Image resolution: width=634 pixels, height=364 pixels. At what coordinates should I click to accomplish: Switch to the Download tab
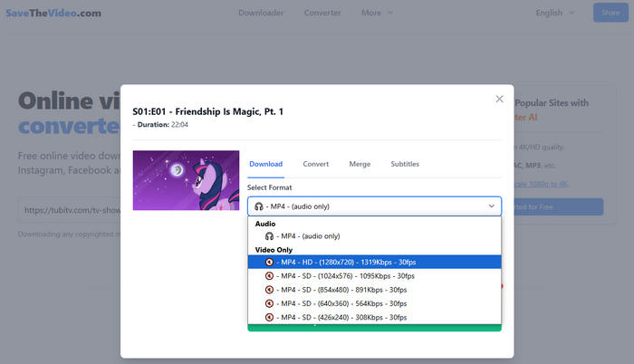point(265,164)
